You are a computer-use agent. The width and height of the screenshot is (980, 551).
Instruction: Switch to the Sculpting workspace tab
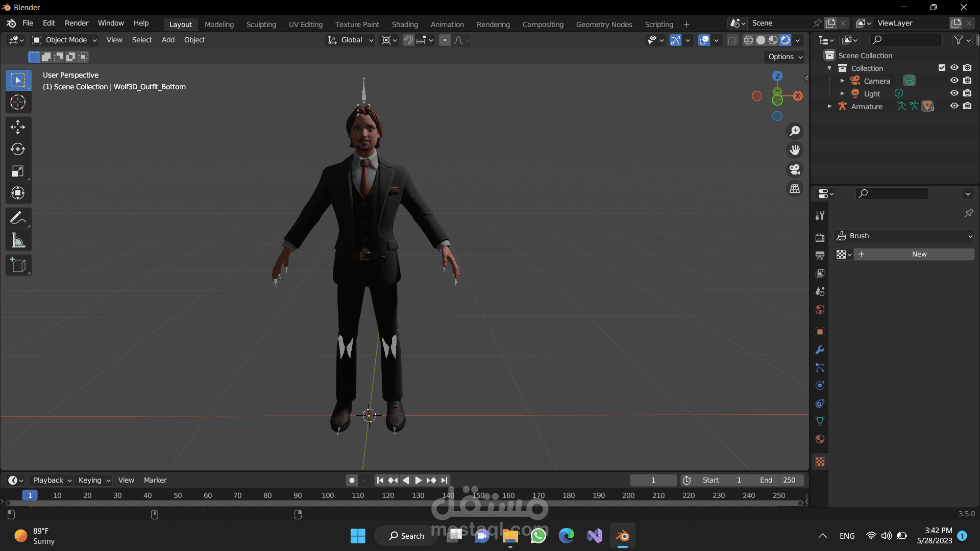(261, 24)
